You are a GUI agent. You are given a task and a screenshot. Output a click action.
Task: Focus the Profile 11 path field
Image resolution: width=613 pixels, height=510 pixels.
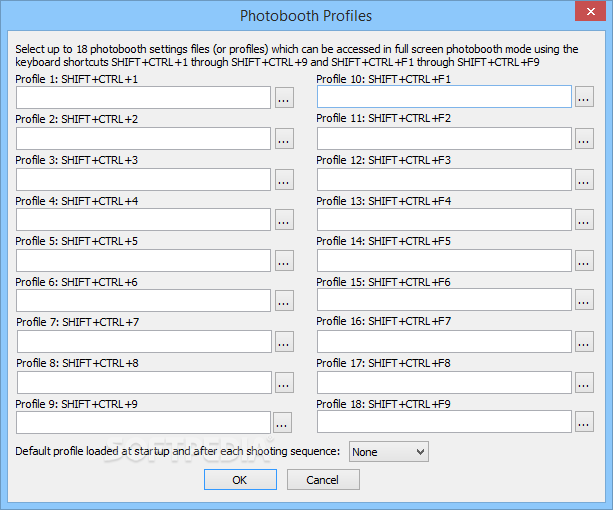(444, 139)
